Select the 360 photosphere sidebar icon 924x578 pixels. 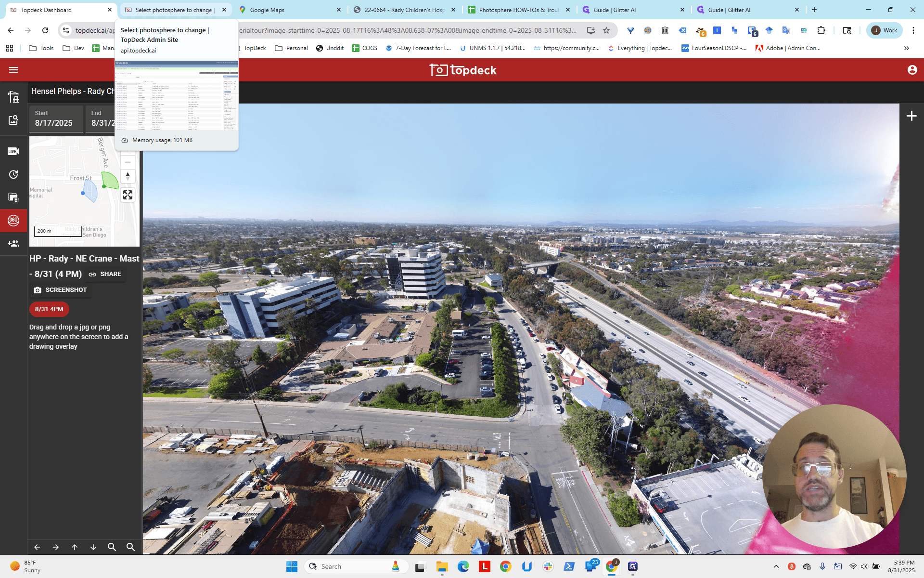point(13,220)
